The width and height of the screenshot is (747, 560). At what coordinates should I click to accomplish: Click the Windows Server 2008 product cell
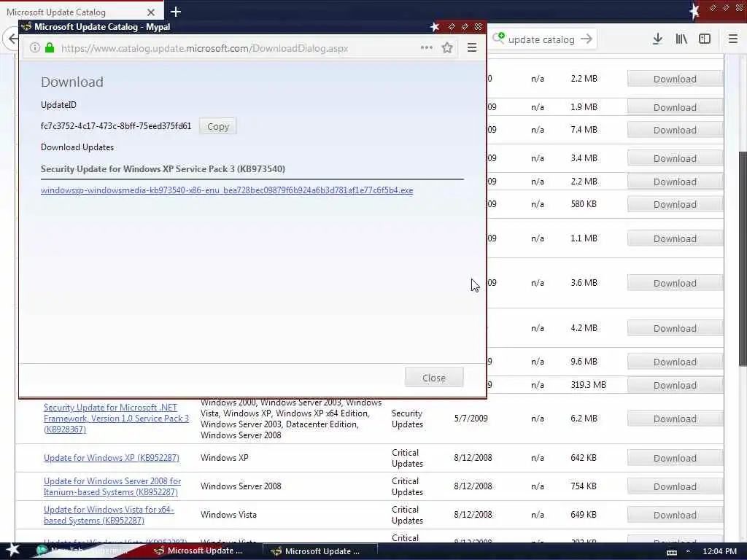point(241,486)
